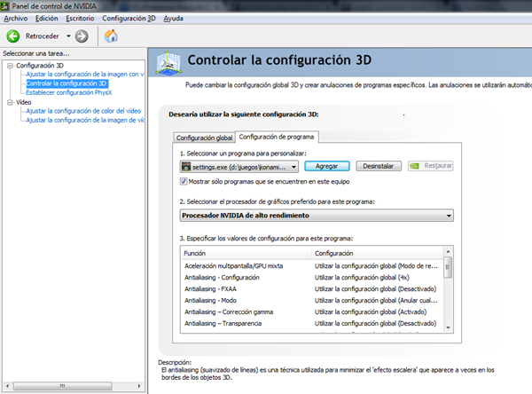Select the Antialiasing - Configuración row
532x394 pixels.
coord(312,278)
